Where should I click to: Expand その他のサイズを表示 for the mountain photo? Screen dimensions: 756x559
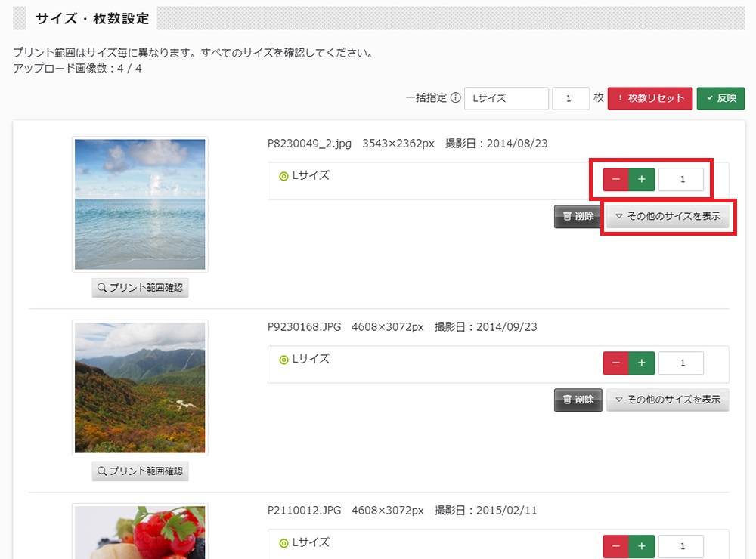(x=668, y=400)
